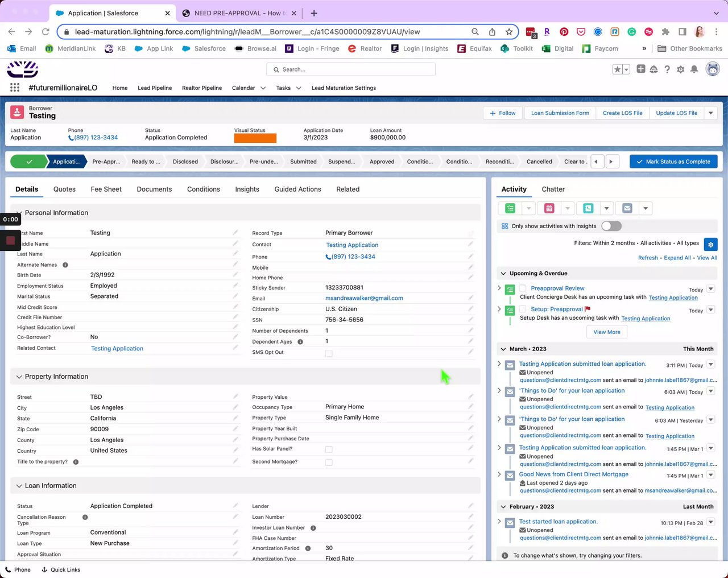This screenshot has width=728, height=578.
Task: Click the Favorites star icon in header
Action: (x=617, y=69)
